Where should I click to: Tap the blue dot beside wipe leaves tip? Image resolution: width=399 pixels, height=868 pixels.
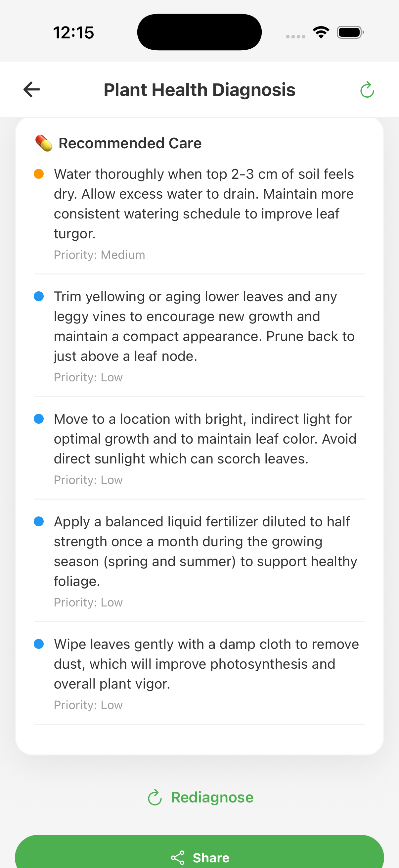(x=39, y=644)
